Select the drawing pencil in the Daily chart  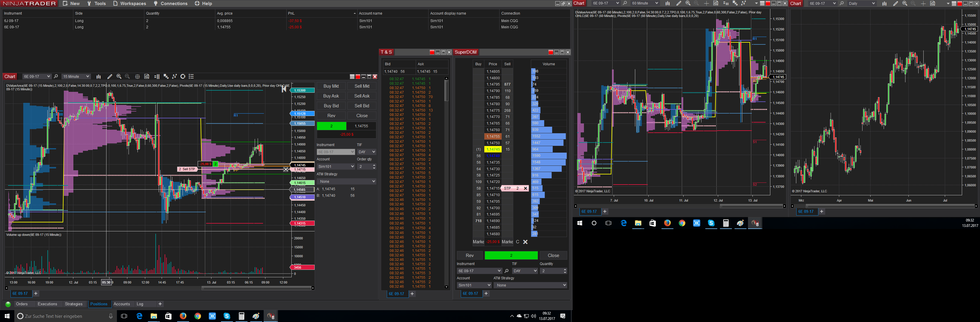(896, 3)
